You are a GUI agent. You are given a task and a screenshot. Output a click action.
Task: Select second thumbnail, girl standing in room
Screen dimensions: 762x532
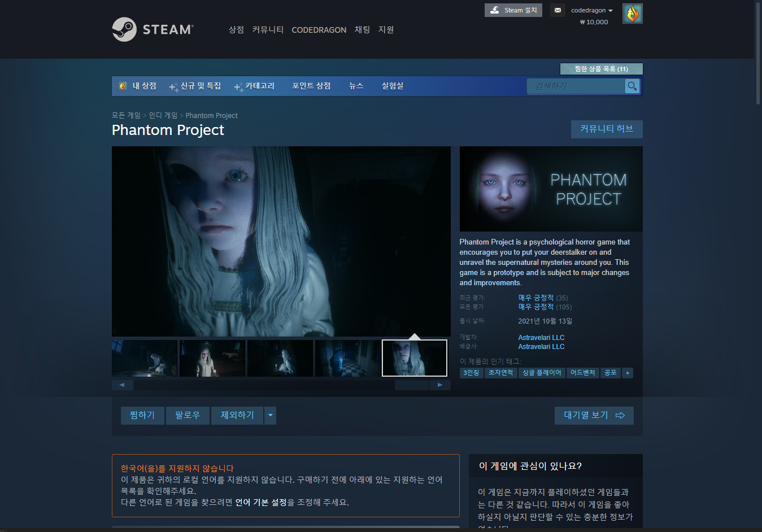pos(212,358)
